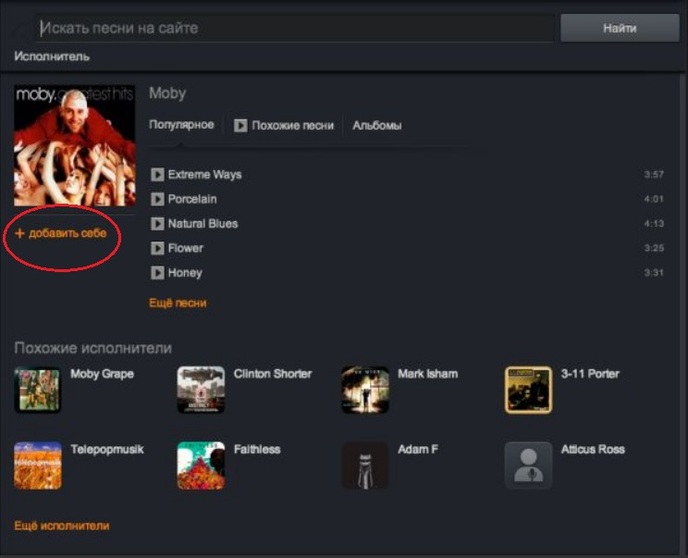Image resolution: width=688 pixels, height=558 pixels.
Task: Select the Clinton Shorter artist name
Action: pos(273,374)
